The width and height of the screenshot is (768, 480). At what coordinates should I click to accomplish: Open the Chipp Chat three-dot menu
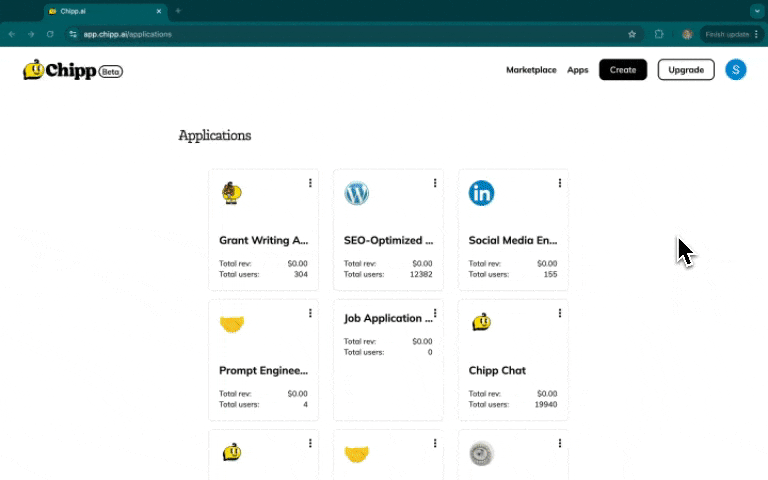coord(560,313)
